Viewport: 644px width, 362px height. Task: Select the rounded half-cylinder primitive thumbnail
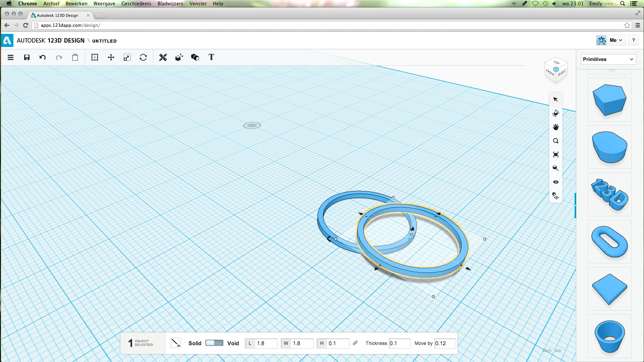[x=609, y=147]
